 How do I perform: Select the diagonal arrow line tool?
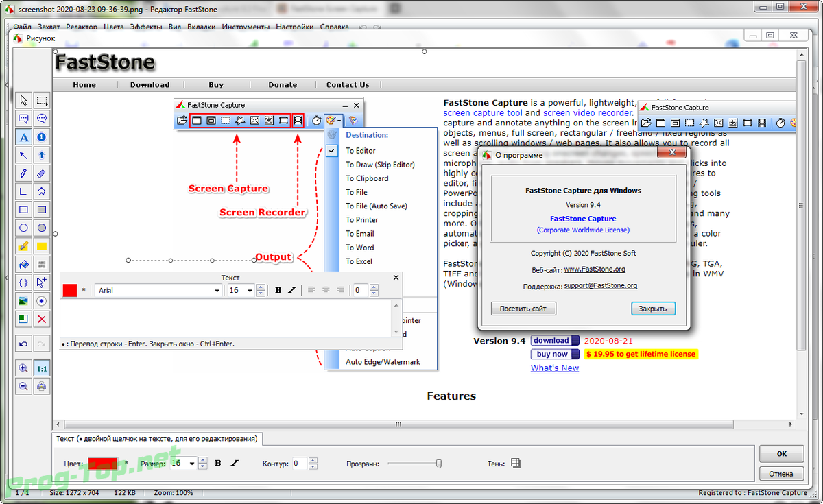pos(23,156)
